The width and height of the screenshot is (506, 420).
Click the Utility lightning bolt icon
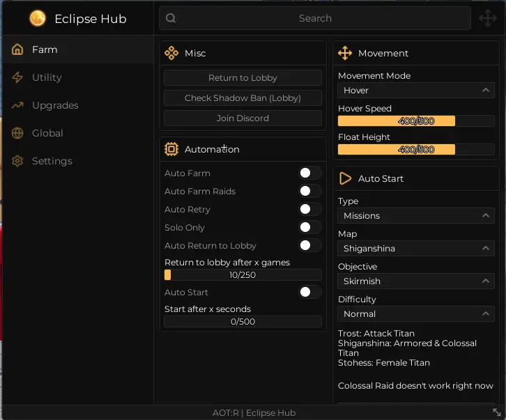coord(17,77)
